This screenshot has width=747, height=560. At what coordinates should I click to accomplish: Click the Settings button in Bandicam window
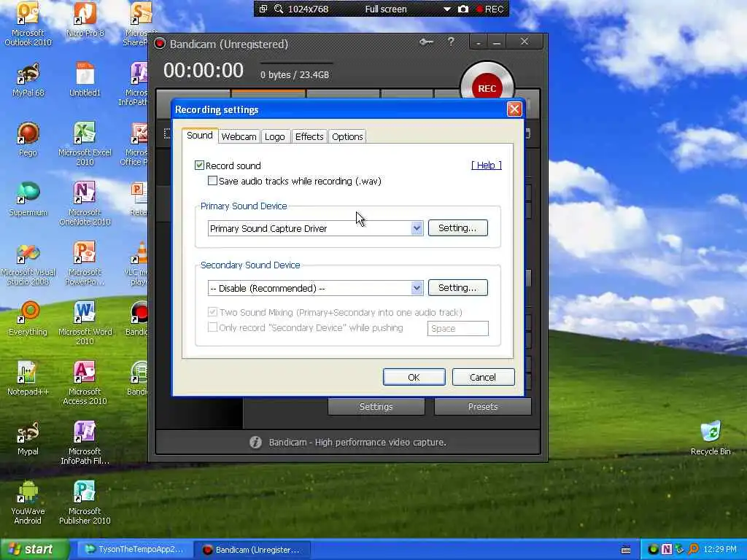(x=376, y=407)
